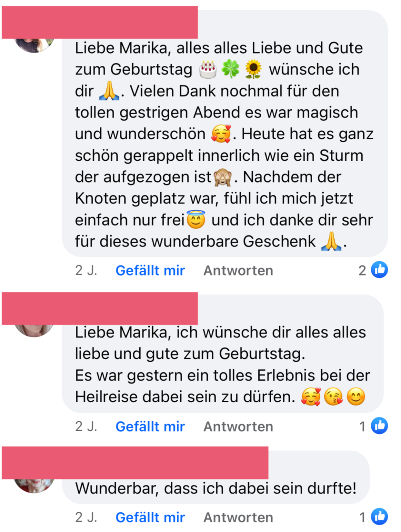The image size is (401, 532).
Task: Reply to the first comment with Antworten
Action: tap(238, 270)
